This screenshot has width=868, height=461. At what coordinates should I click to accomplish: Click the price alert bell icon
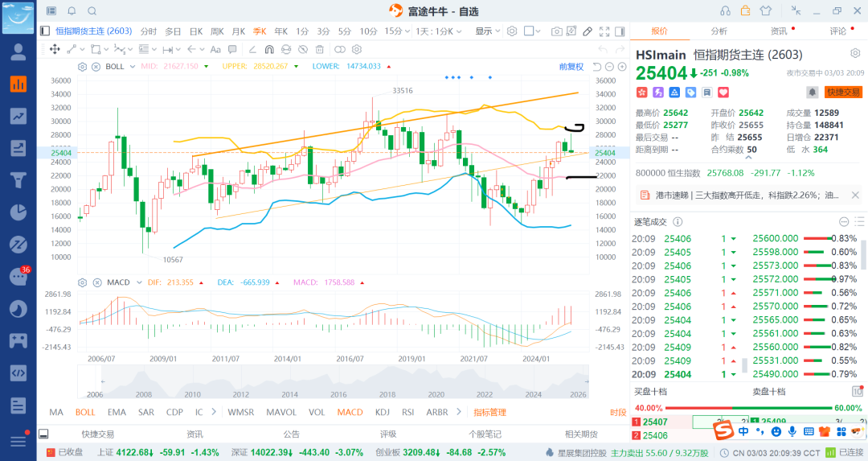[x=812, y=93]
